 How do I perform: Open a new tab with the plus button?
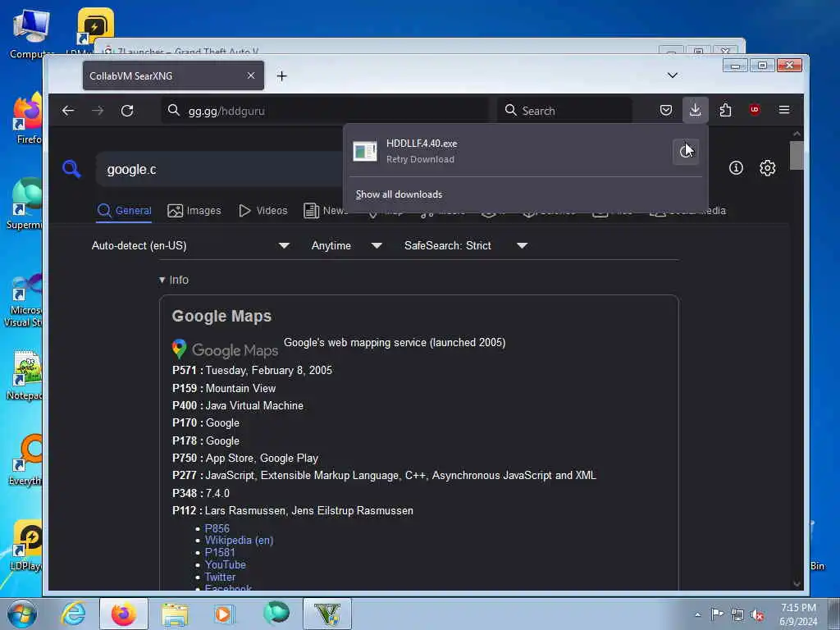282,76
